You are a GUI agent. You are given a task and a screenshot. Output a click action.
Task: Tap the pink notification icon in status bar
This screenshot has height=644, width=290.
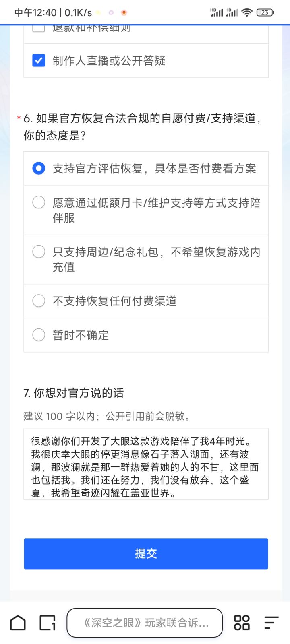pos(111,13)
